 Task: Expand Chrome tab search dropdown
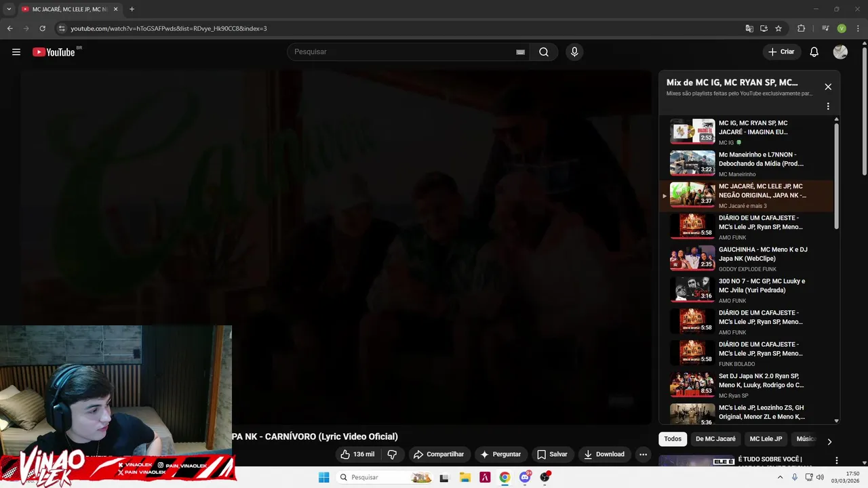click(8, 9)
